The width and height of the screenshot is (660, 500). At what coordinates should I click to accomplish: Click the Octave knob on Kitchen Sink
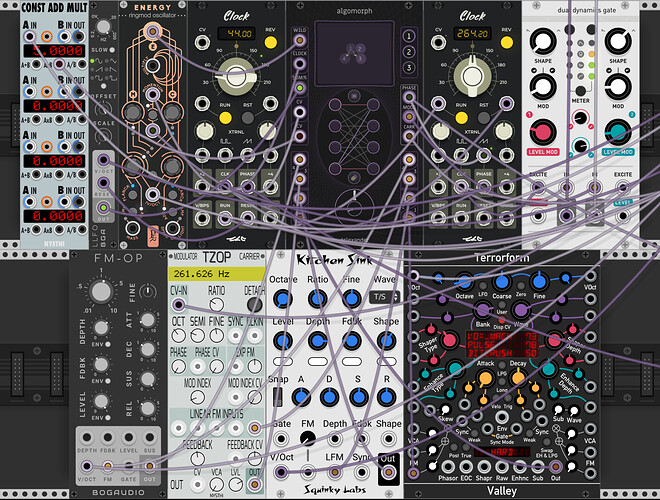click(283, 299)
